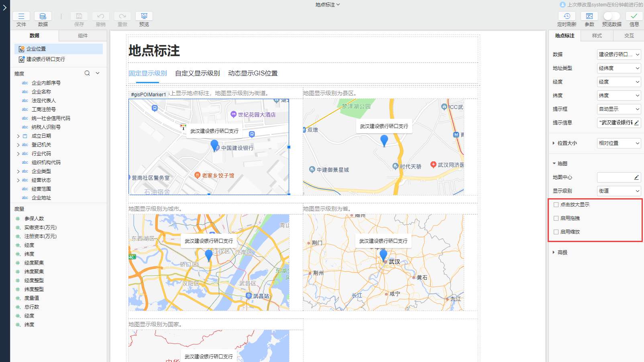Switch to the 自定义显示级别 tab
This screenshot has width=644, height=362.
(x=197, y=73)
